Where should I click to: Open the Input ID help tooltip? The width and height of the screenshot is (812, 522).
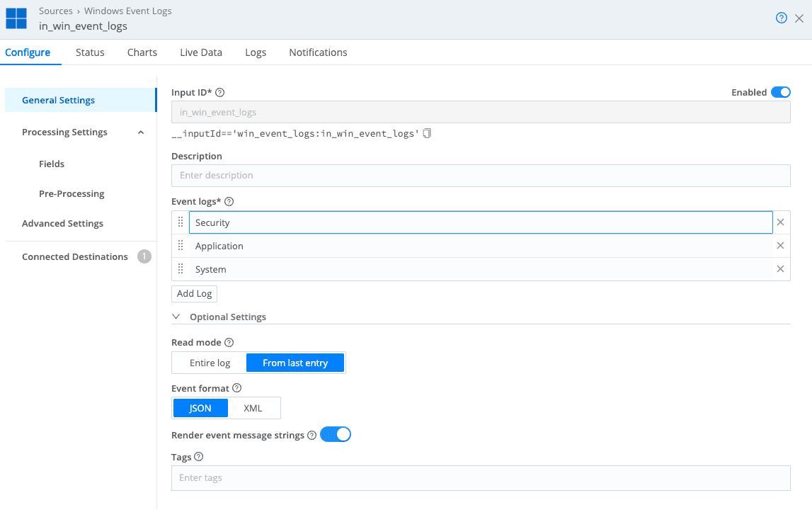coord(219,92)
